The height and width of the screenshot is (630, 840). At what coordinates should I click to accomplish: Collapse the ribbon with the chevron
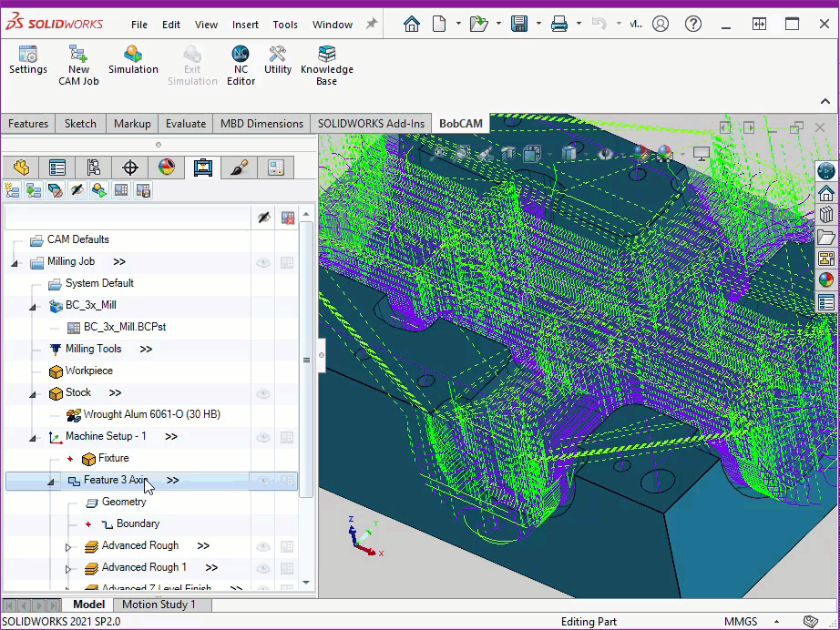(825, 101)
